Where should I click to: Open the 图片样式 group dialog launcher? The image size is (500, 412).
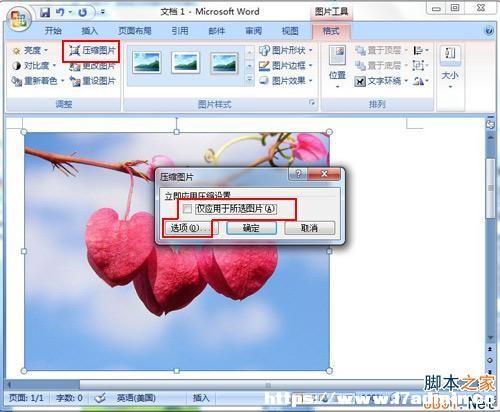click(312, 102)
